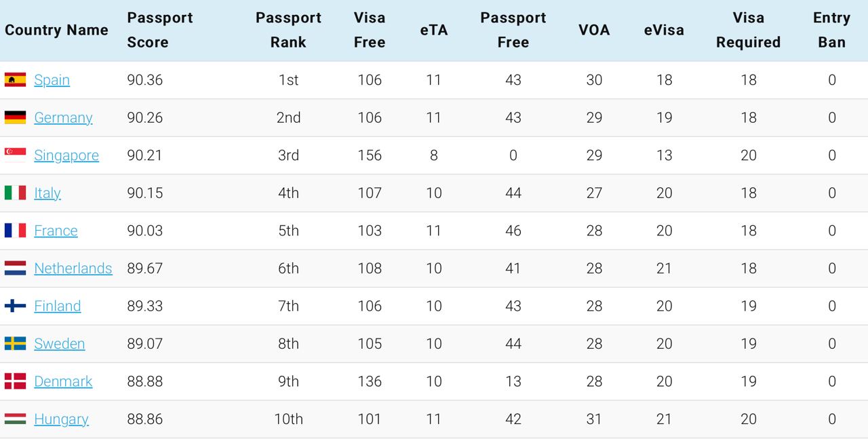Click the Spain flag icon
The image size is (868, 441).
(x=15, y=80)
